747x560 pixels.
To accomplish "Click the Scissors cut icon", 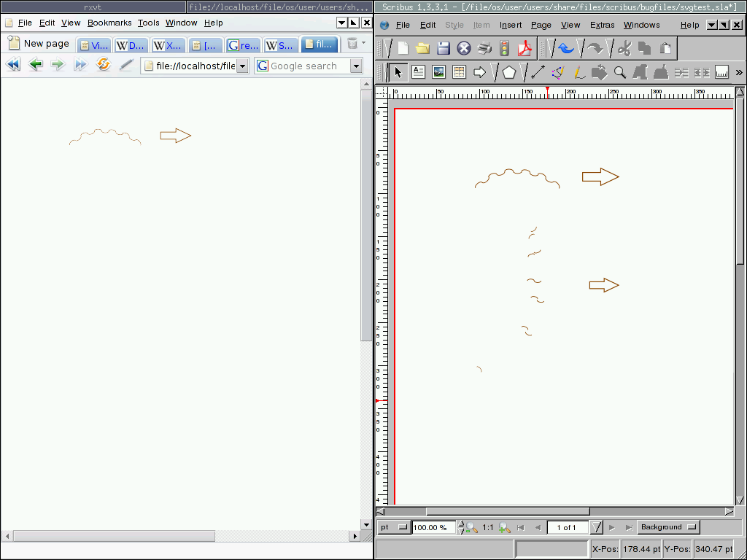I will point(624,49).
